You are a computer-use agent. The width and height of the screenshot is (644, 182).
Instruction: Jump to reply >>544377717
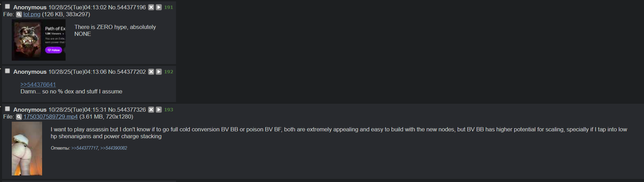(85, 148)
